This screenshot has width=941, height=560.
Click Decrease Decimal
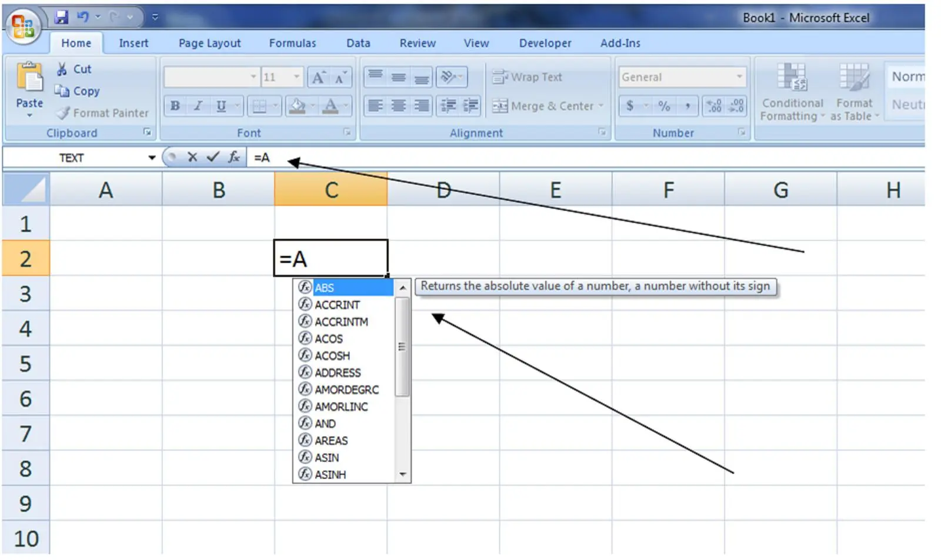736,106
